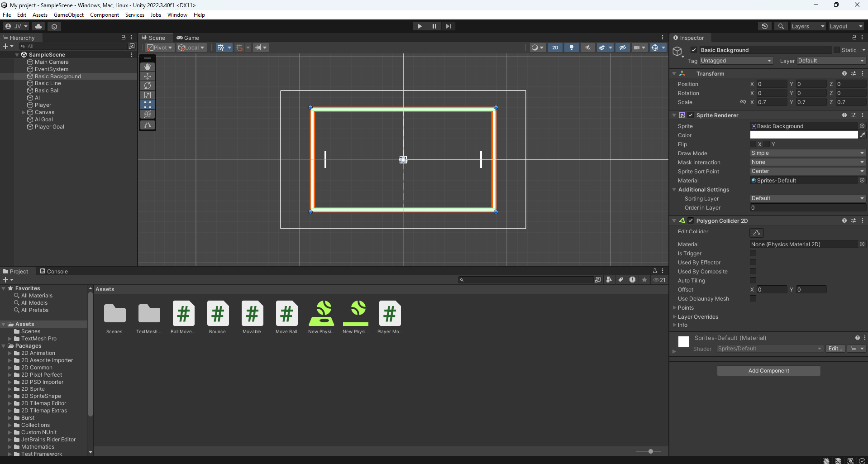Enable the Is Trigger checkbox
The height and width of the screenshot is (464, 868).
coord(753,253)
